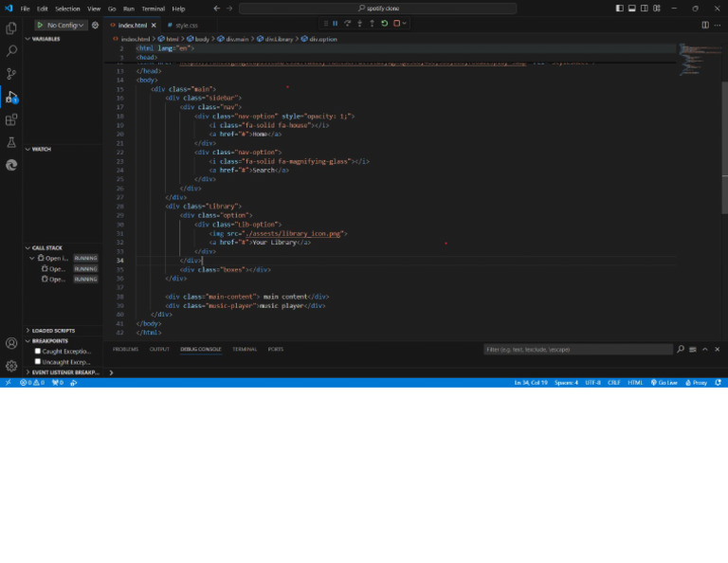
Task: Restart the debug session
Action: [385, 23]
